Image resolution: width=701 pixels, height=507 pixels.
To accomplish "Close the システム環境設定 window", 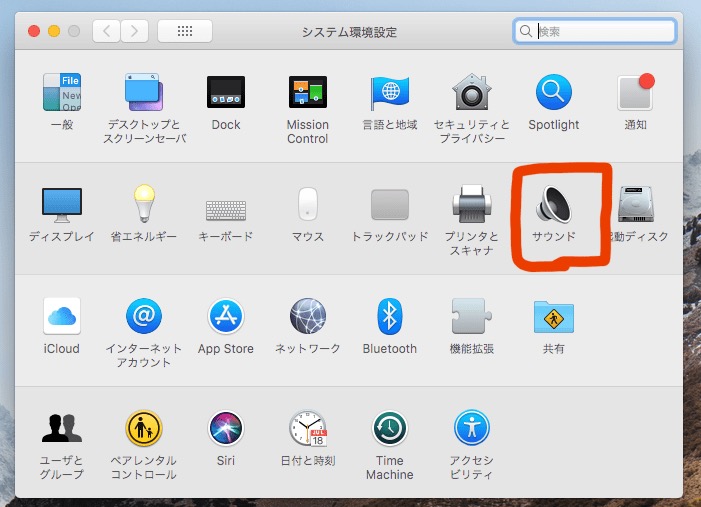I will pyautogui.click(x=34, y=31).
